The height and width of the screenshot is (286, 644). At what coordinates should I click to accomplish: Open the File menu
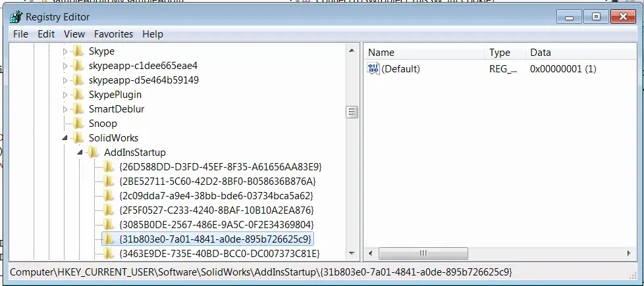pos(20,34)
